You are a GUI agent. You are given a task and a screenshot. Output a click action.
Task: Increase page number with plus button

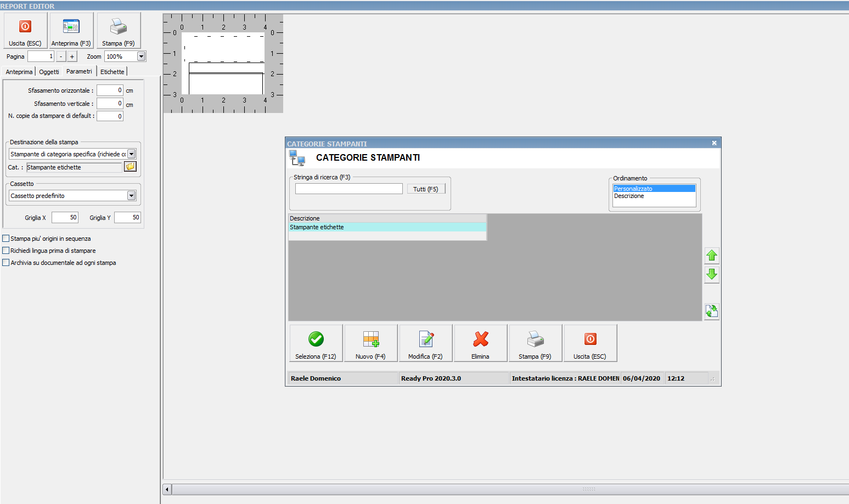point(72,56)
